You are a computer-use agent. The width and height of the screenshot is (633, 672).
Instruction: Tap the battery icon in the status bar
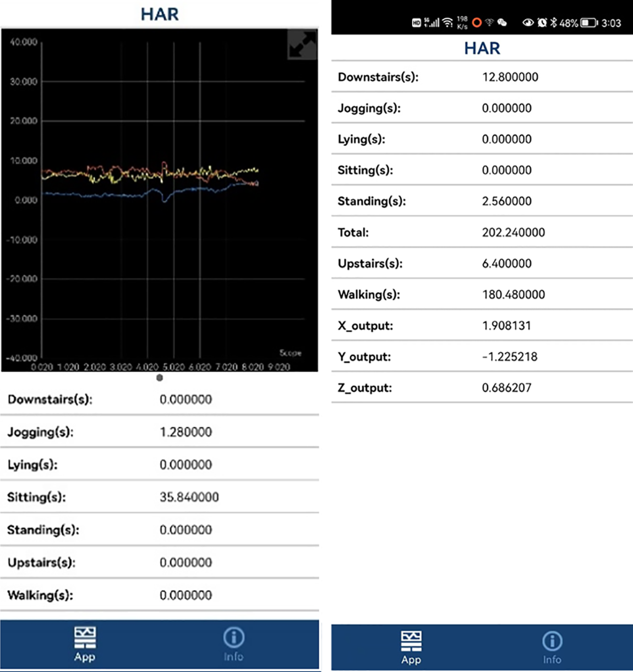pos(588,23)
